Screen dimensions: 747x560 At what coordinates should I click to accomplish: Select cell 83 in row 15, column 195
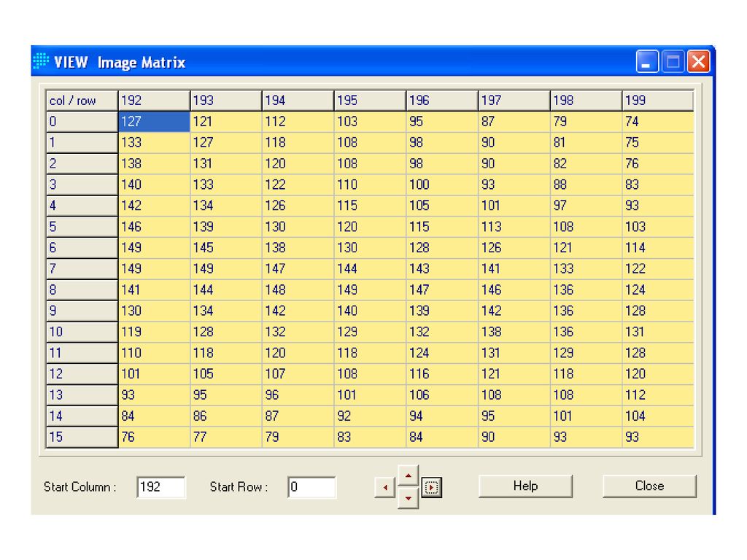coord(370,437)
